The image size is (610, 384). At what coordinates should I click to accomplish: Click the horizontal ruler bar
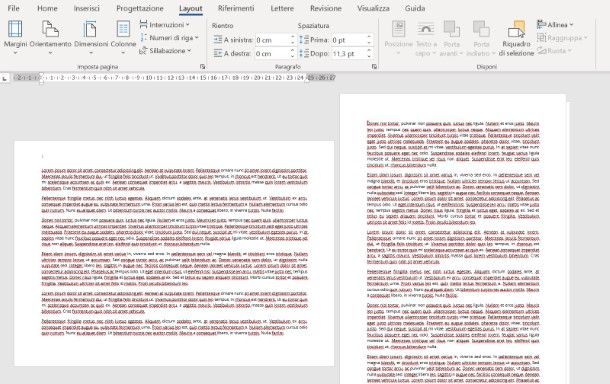tap(174, 78)
